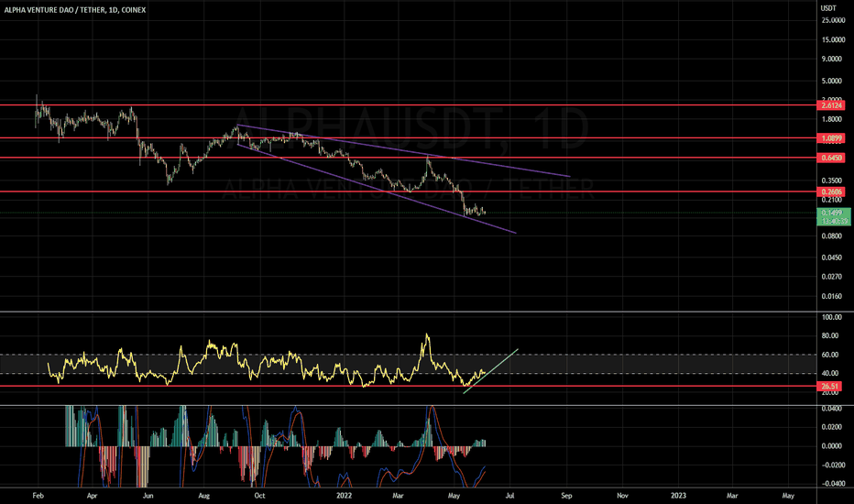854x504 pixels.
Task: Click the green 0.1499 current price tag
Action: pos(834,217)
